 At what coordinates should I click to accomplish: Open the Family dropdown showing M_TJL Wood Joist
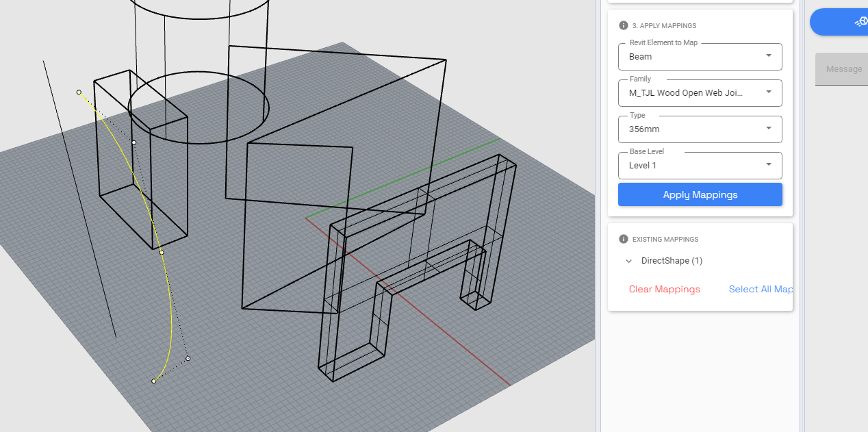click(x=700, y=93)
